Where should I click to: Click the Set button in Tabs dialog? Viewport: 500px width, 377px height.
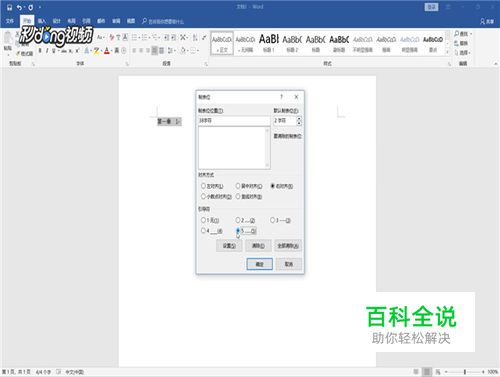[x=229, y=246]
